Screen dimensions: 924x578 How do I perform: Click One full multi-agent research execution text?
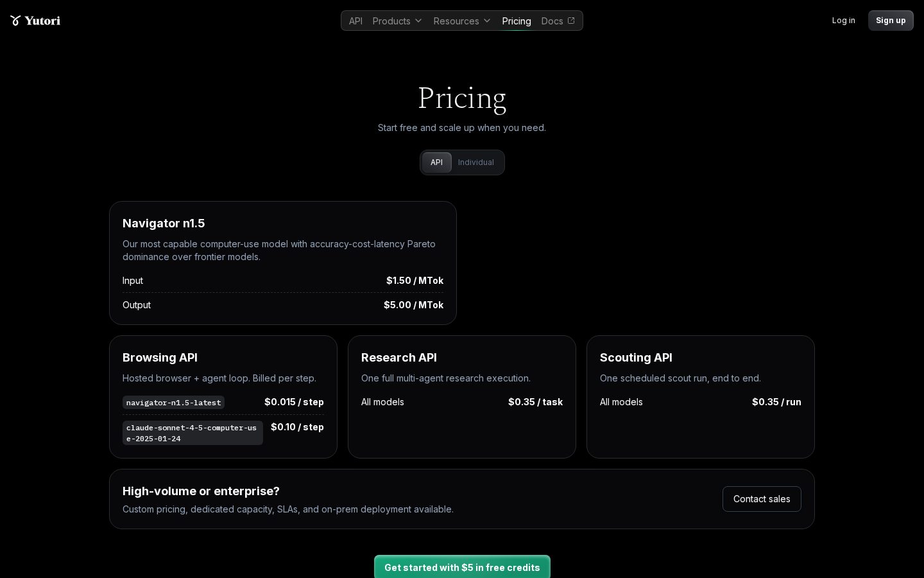coord(446,378)
